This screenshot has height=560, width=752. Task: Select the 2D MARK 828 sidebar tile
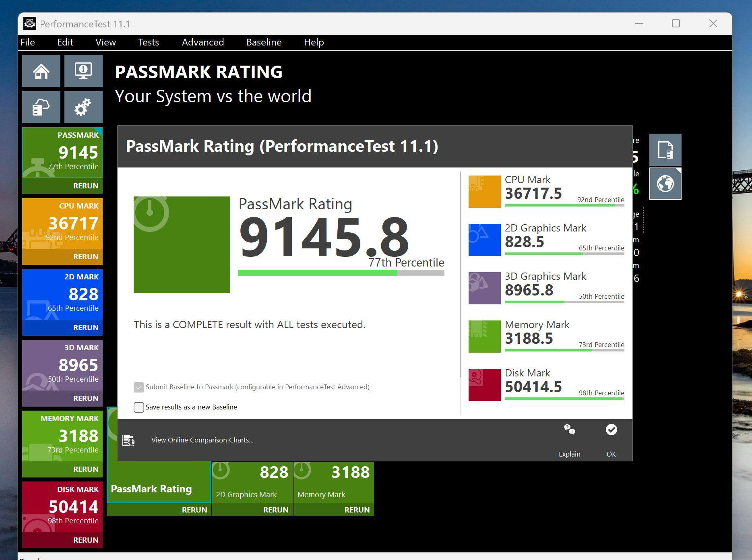click(x=62, y=294)
